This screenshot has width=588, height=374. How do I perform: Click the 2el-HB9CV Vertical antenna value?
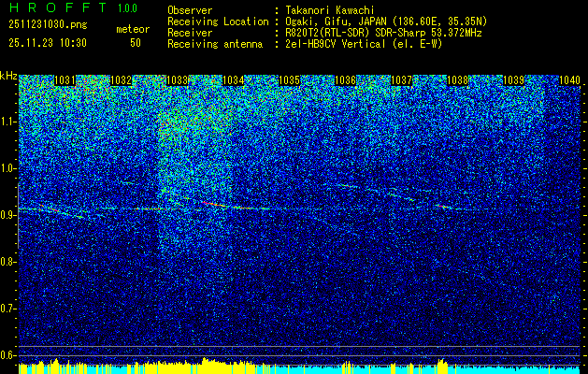365,44
